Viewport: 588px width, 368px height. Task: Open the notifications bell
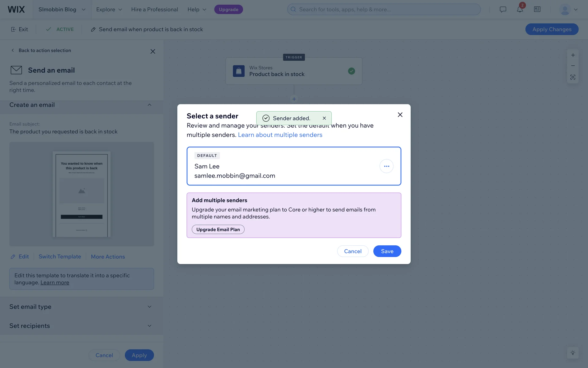(x=520, y=10)
